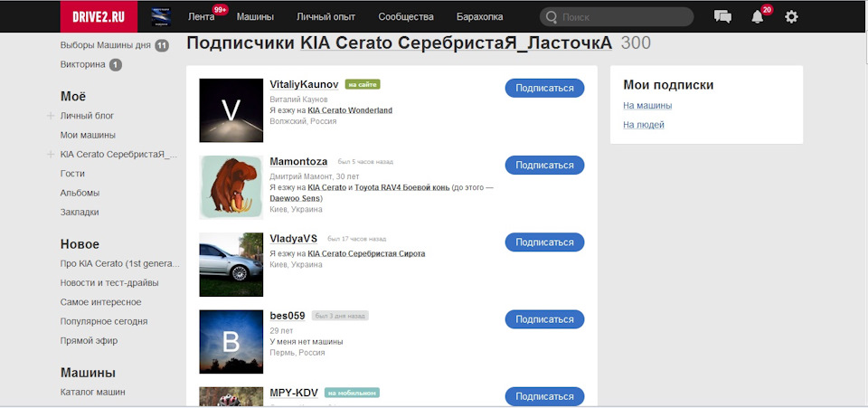Screen dimensions: 868x408
Task: Open the page title car link СеребристаЯ_ЛасточкА
Action: coord(456,43)
